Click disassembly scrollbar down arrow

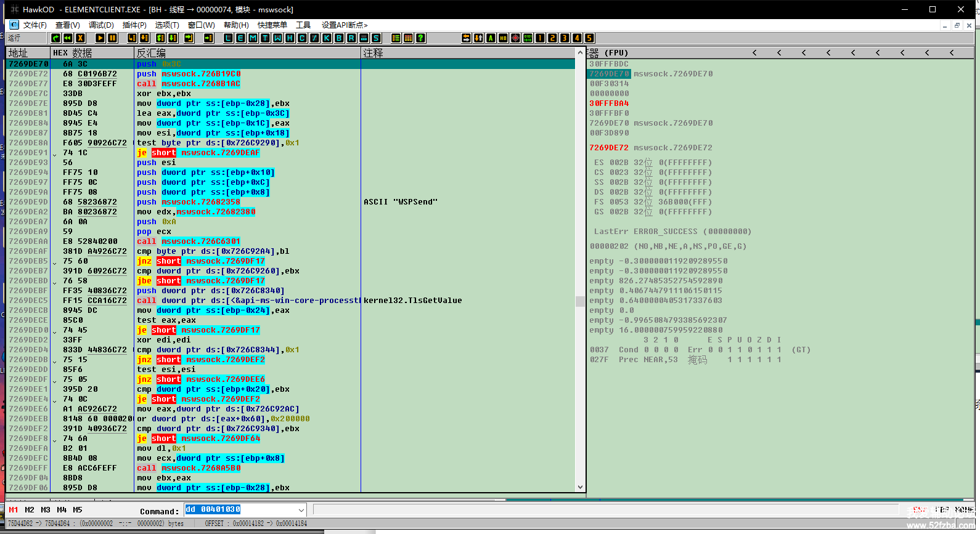580,487
